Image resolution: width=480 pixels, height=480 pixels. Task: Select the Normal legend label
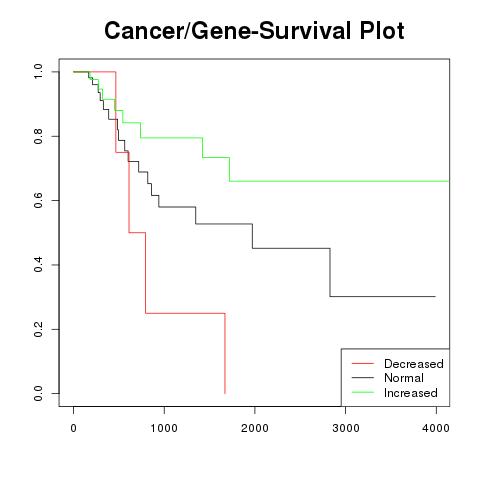coord(404,378)
